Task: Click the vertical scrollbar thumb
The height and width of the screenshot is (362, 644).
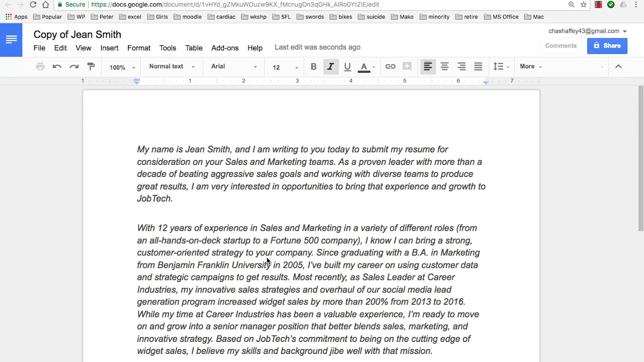Action: (x=640, y=158)
